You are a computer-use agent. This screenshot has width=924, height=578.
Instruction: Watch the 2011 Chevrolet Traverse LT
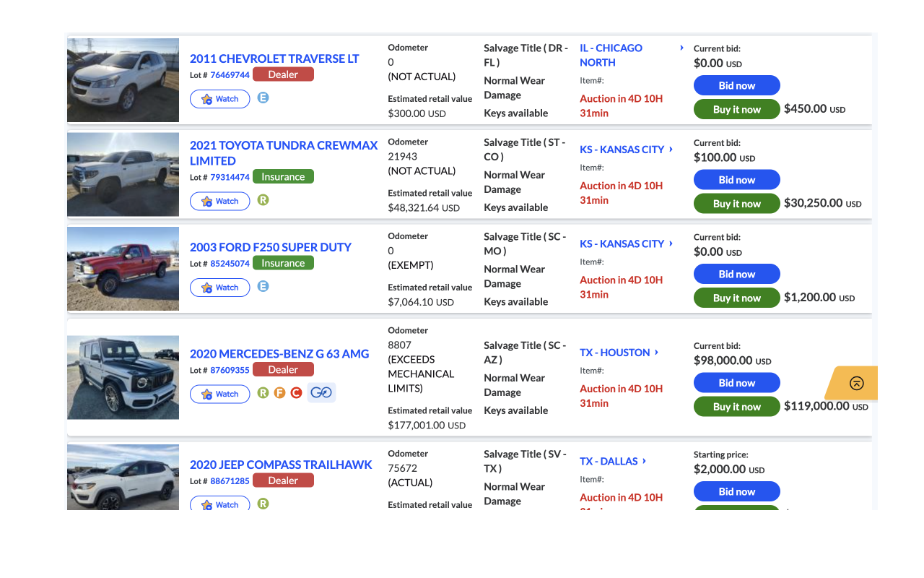click(220, 99)
